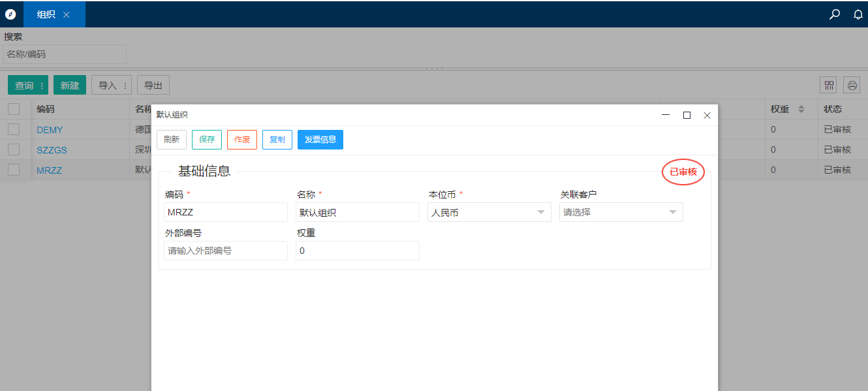Expand the 本位币 dropdown
Viewport: 868px width, 391px height.
[x=540, y=212]
